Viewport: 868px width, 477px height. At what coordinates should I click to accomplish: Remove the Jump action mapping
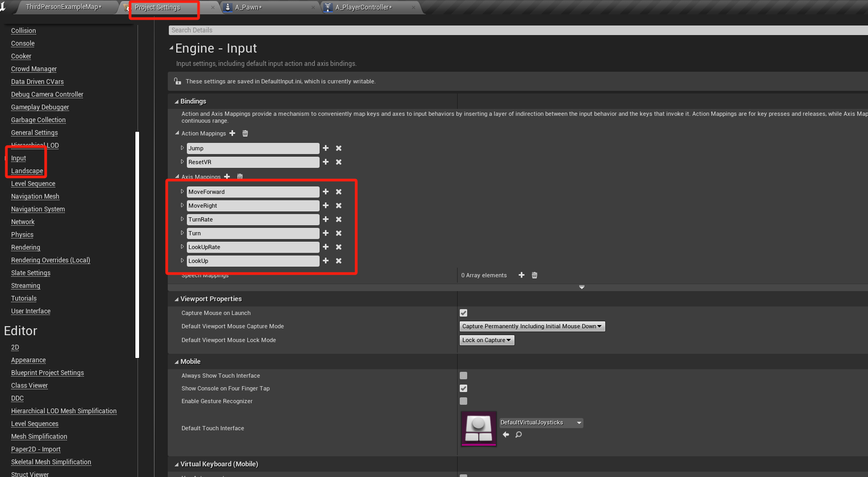pyautogui.click(x=339, y=148)
